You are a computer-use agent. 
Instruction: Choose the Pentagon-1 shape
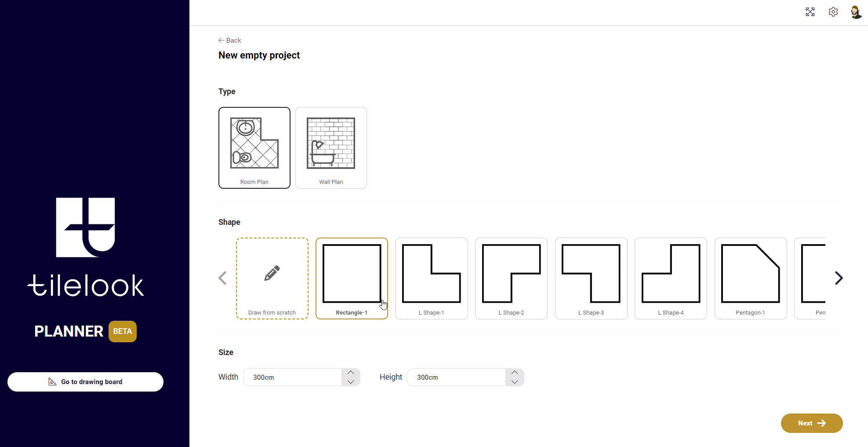click(751, 278)
